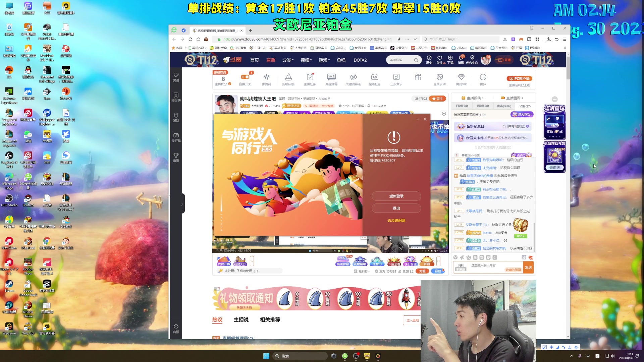Click the 斗鱼至尊 supreme icon
644x362 pixels.
(x=394, y=261)
